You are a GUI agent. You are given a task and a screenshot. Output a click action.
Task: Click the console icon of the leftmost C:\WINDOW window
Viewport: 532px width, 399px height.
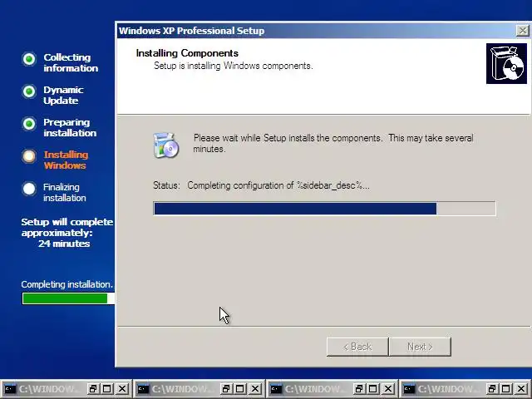pyautogui.click(x=10, y=389)
